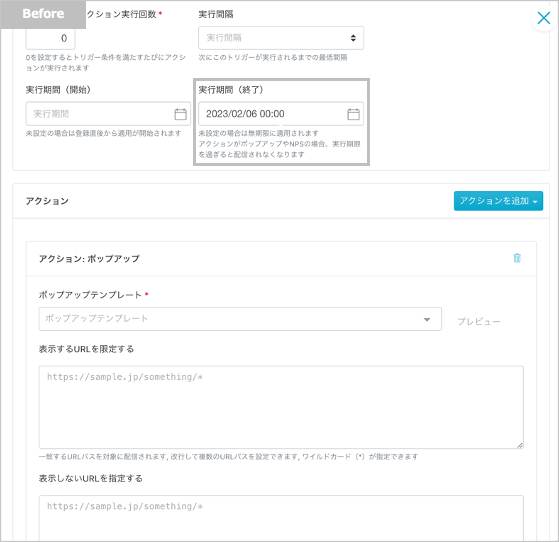
Task: Close the dialog with the X icon
Action: tap(543, 18)
